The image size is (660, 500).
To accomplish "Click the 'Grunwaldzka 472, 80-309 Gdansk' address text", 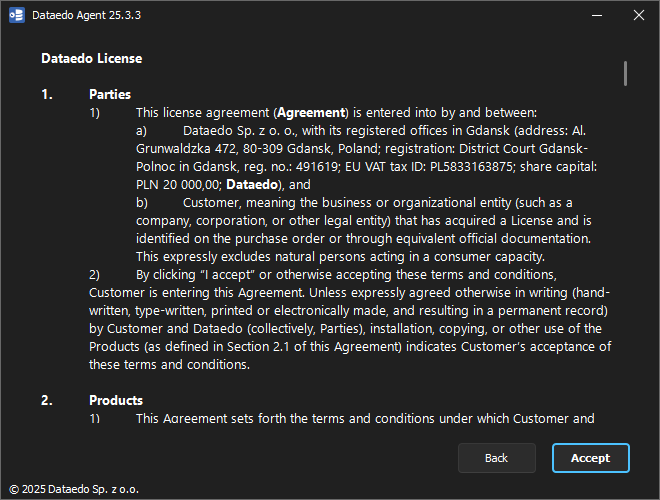I will click(x=234, y=149).
